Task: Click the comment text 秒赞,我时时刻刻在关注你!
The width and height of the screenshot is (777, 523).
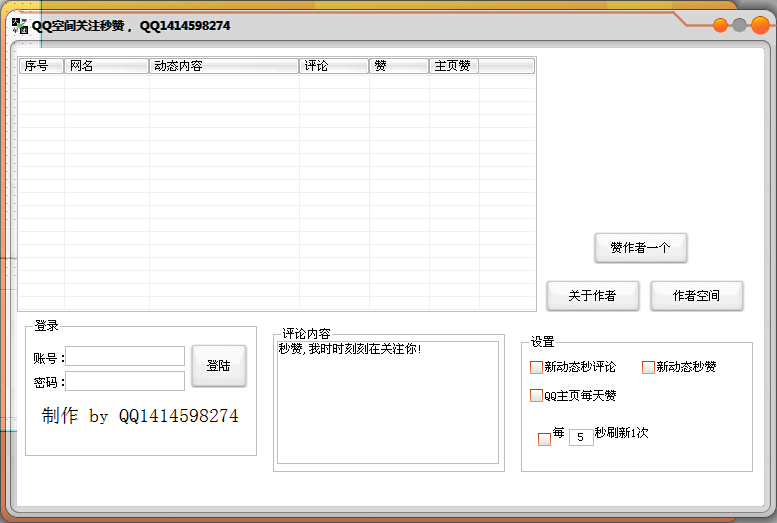Action: tap(350, 349)
